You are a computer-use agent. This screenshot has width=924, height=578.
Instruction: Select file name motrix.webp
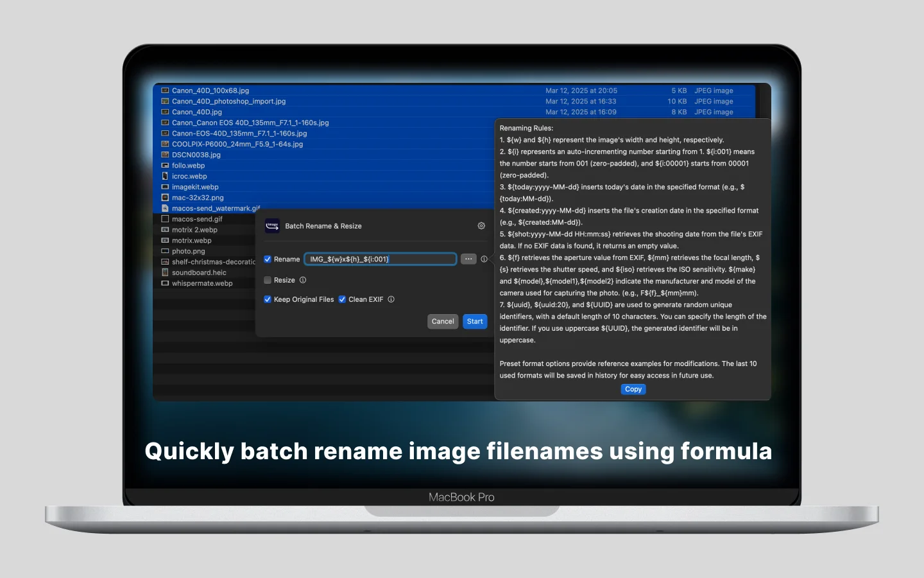point(192,240)
